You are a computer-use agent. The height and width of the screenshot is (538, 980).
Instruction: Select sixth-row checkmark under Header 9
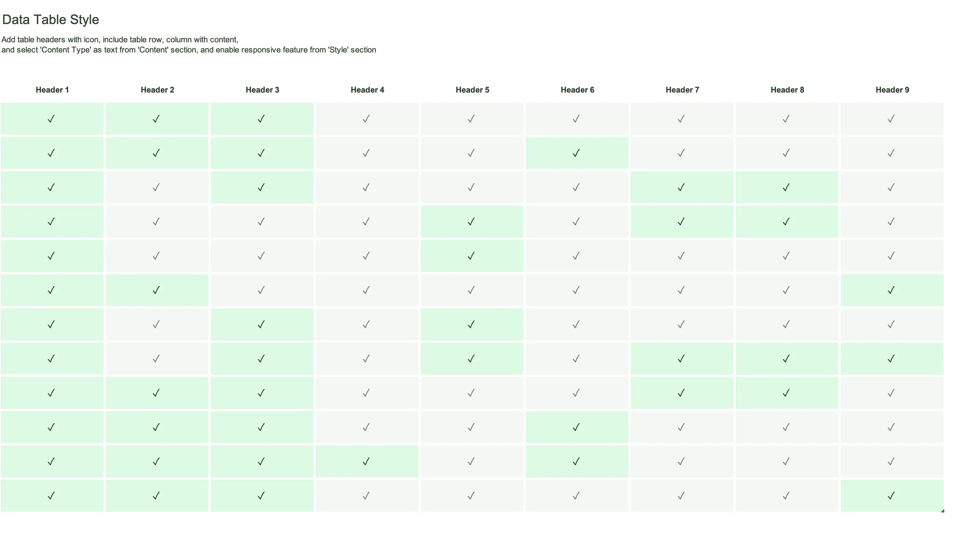891,290
